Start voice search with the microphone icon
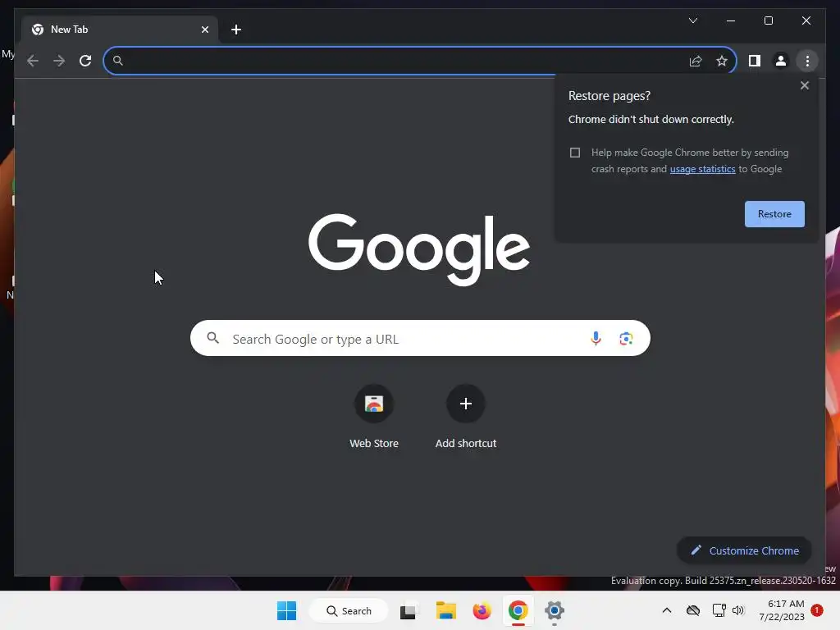This screenshot has height=630, width=840. click(596, 338)
